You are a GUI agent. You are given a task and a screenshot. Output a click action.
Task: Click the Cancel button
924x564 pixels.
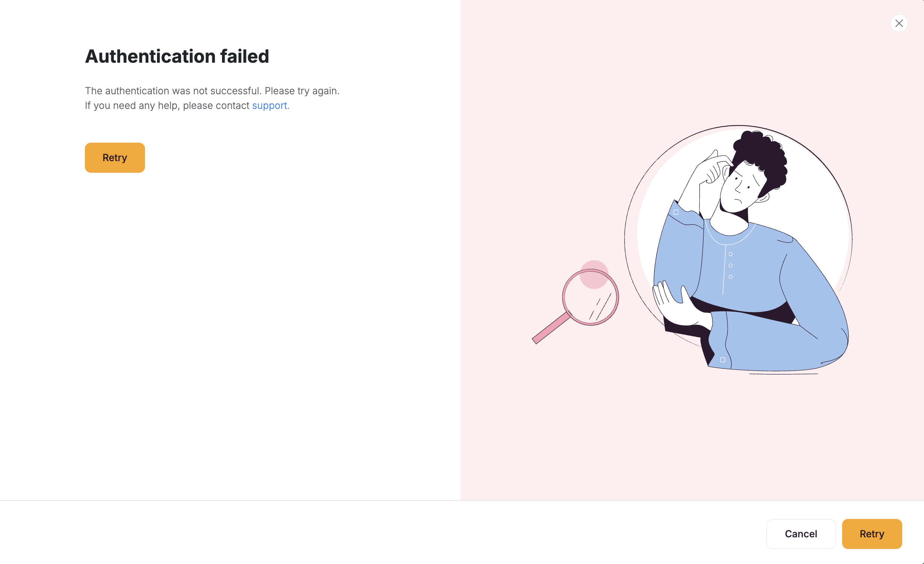pyautogui.click(x=801, y=534)
